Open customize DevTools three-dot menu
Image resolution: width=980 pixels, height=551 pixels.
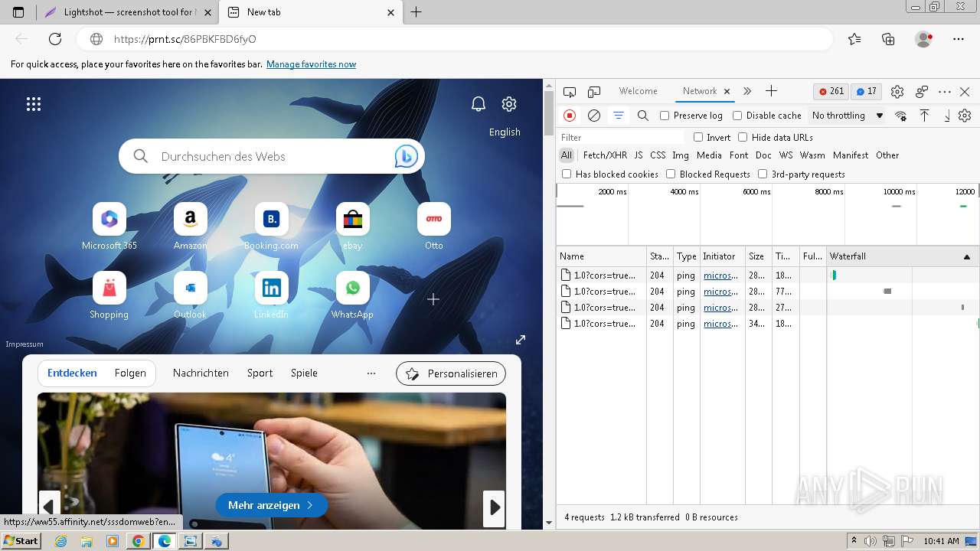pos(945,91)
